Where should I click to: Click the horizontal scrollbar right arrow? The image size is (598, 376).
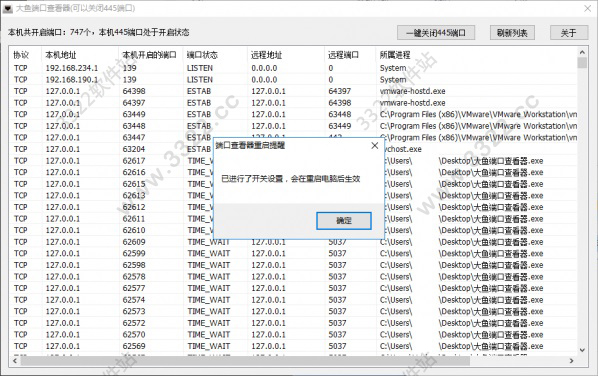(571, 360)
